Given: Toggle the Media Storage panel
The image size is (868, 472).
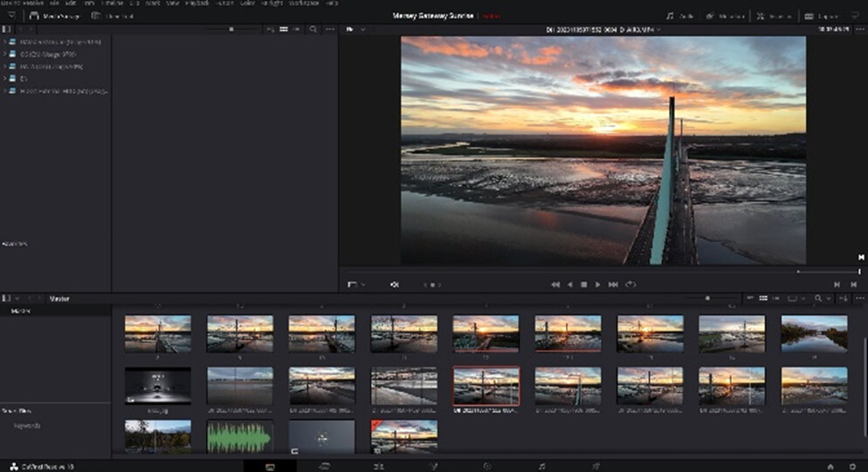Looking at the screenshot, I should 52,16.
